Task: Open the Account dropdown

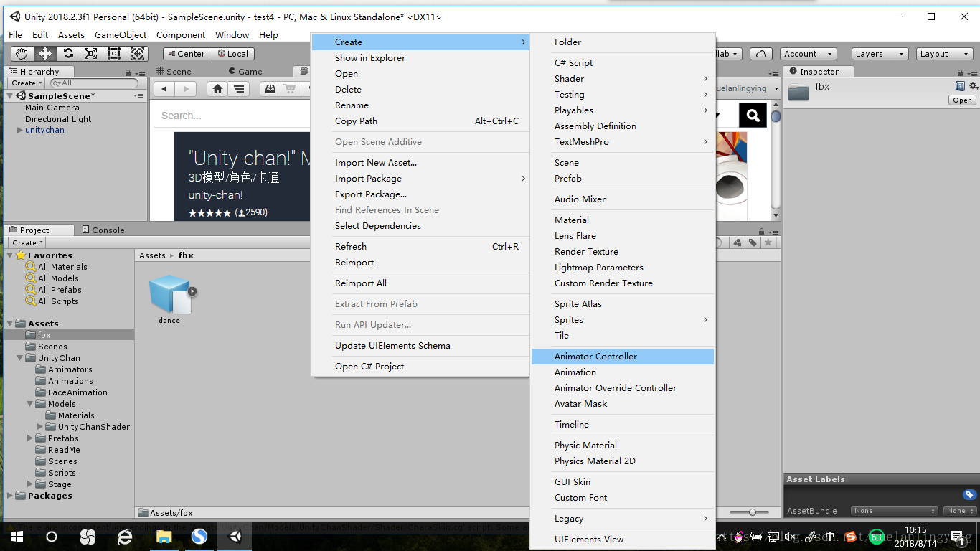Action: click(x=808, y=54)
